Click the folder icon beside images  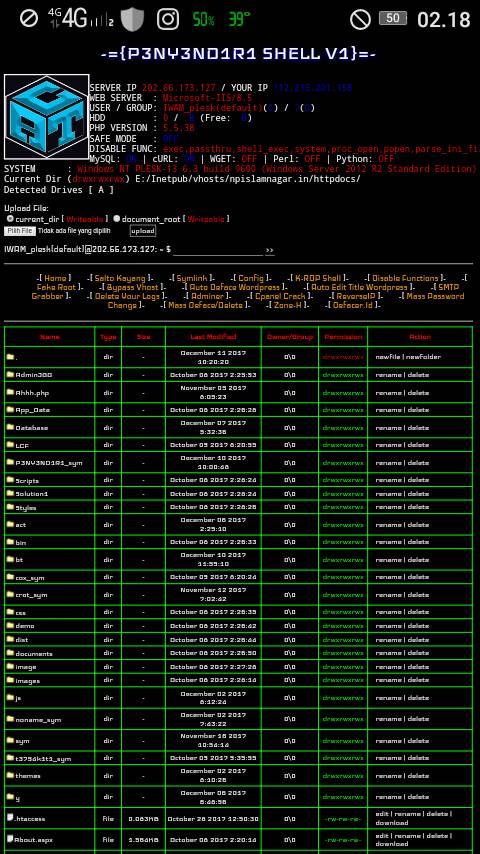tap(10, 680)
